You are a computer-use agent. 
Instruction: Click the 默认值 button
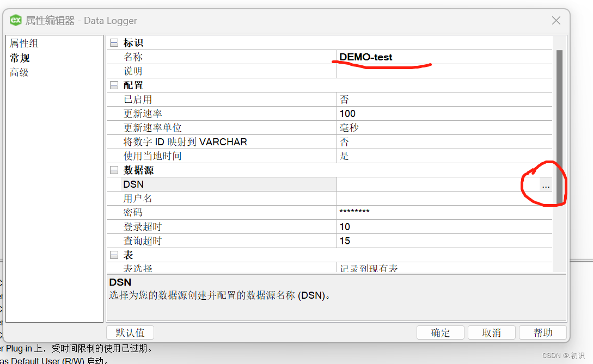(130, 332)
